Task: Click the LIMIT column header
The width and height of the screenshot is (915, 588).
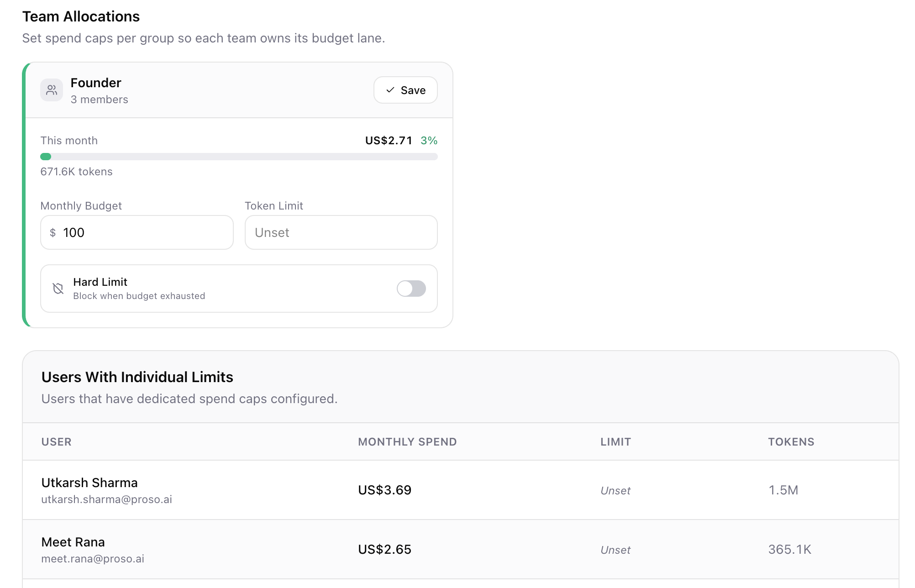Action: (x=615, y=442)
